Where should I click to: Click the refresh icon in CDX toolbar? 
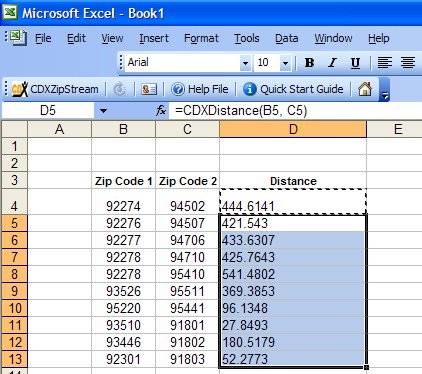(x=120, y=89)
